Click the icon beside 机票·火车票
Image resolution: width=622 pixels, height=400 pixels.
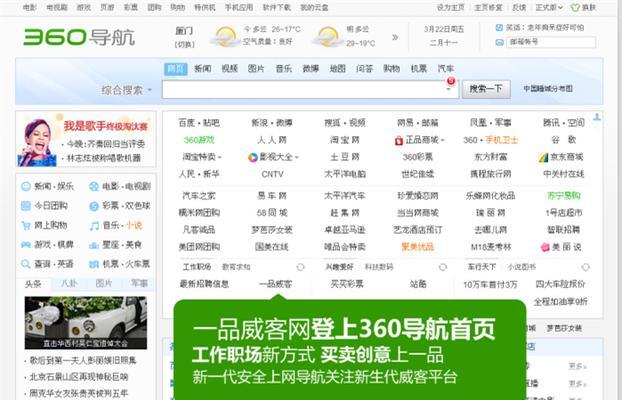click(x=94, y=264)
